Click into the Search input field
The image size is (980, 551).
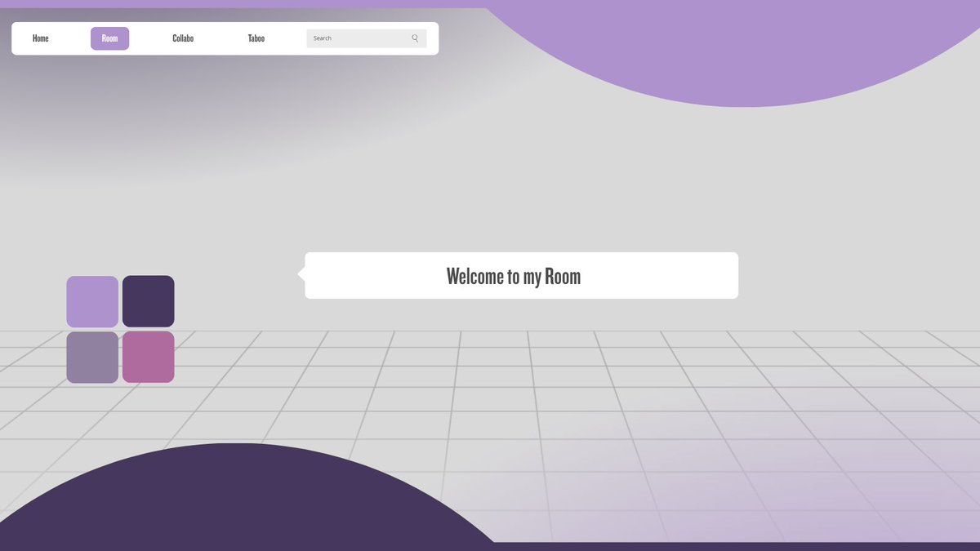(x=367, y=38)
